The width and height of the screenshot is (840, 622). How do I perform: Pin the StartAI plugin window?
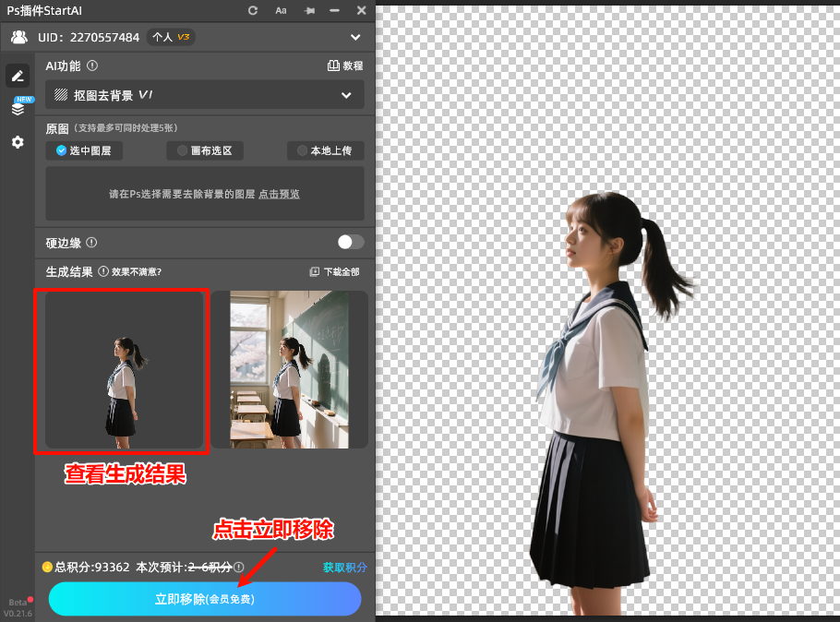coord(308,10)
